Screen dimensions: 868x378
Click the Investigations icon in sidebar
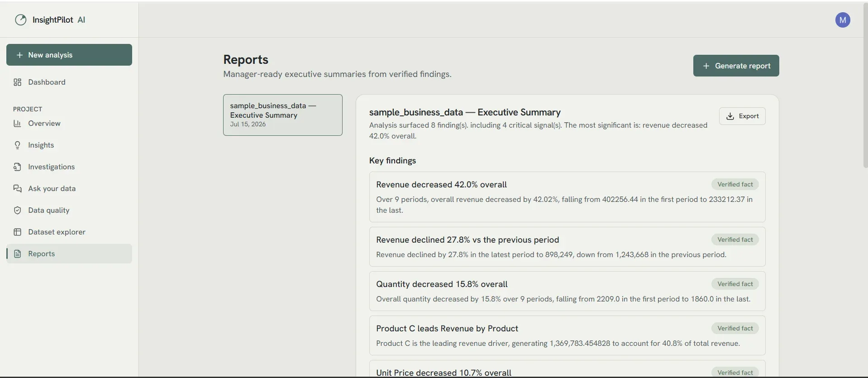point(18,167)
